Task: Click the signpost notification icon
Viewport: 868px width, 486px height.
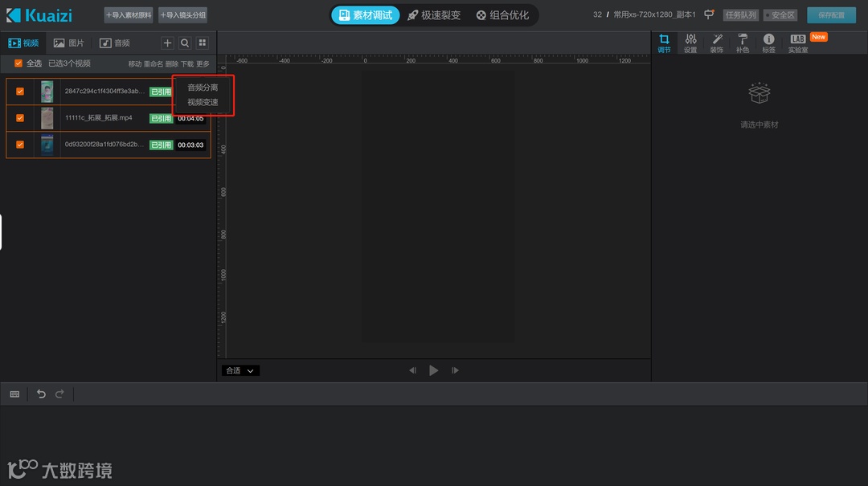Action: point(709,14)
